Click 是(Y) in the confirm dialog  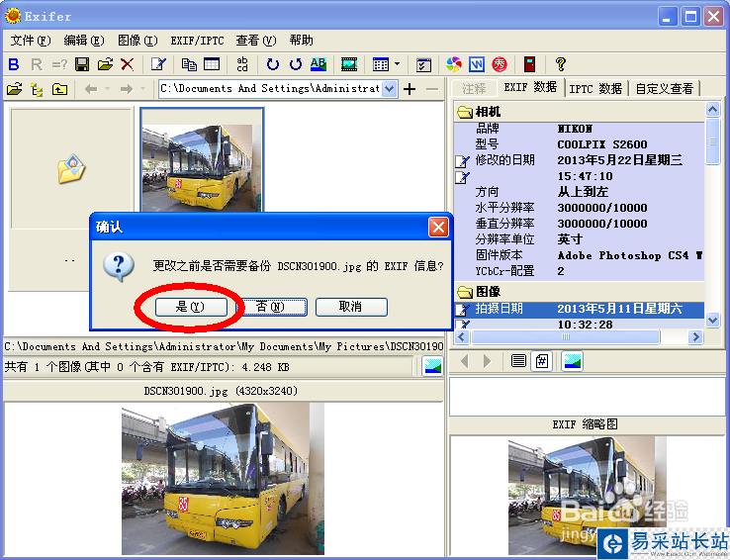coord(191,307)
